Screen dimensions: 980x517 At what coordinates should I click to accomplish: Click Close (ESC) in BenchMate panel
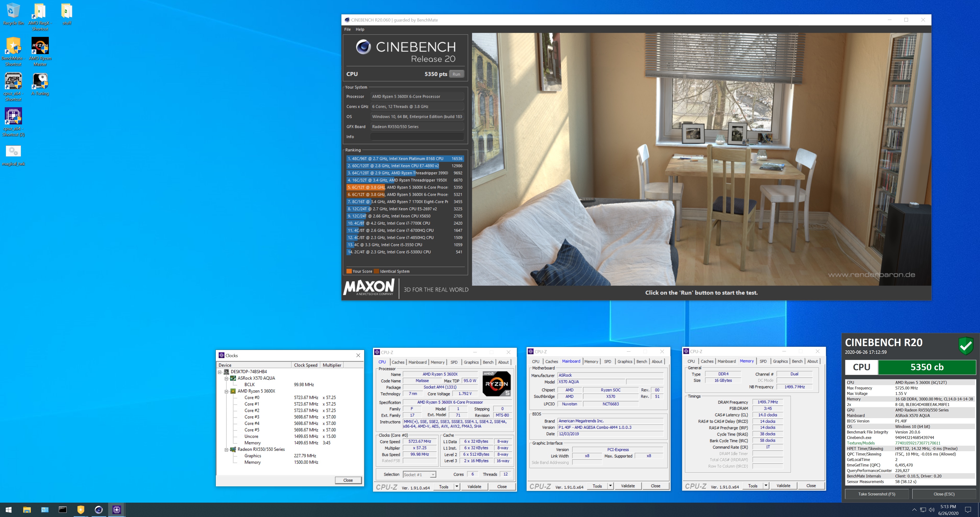tap(944, 494)
